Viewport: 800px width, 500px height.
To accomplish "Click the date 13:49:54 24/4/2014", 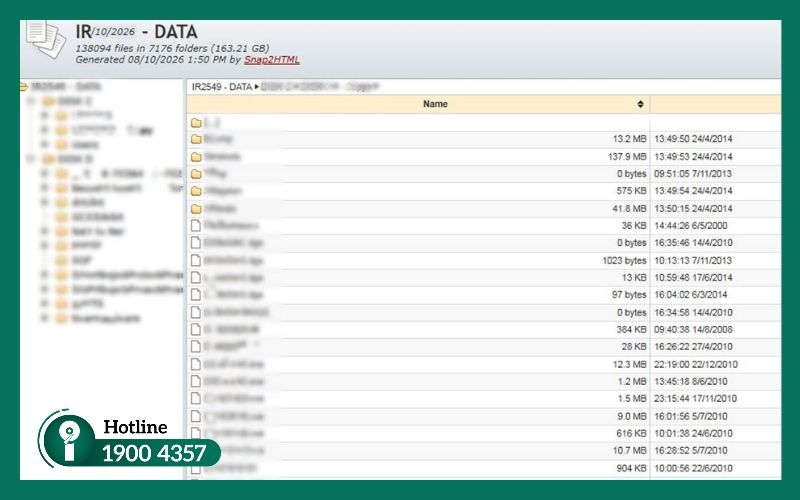I will pos(693,191).
